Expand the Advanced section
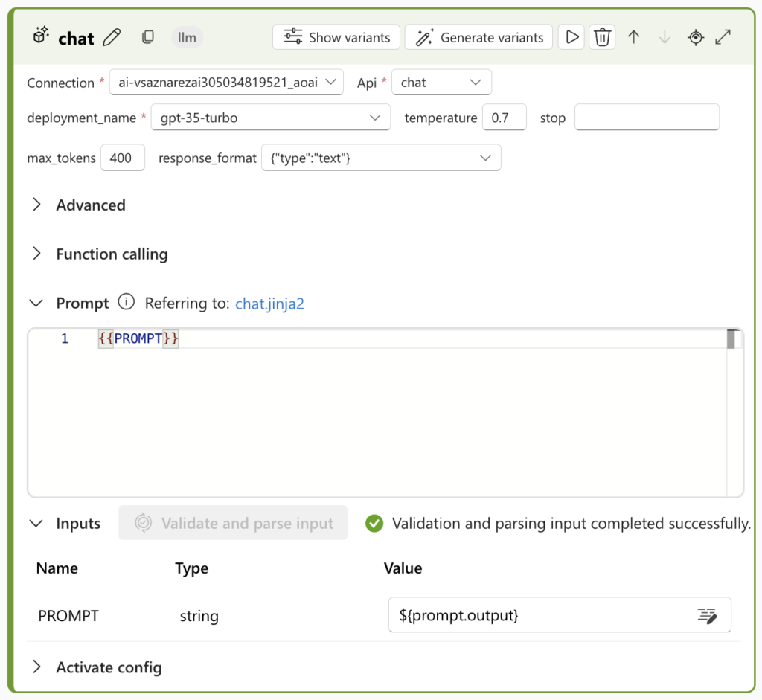Image resolution: width=762 pixels, height=700 pixels. [36, 205]
